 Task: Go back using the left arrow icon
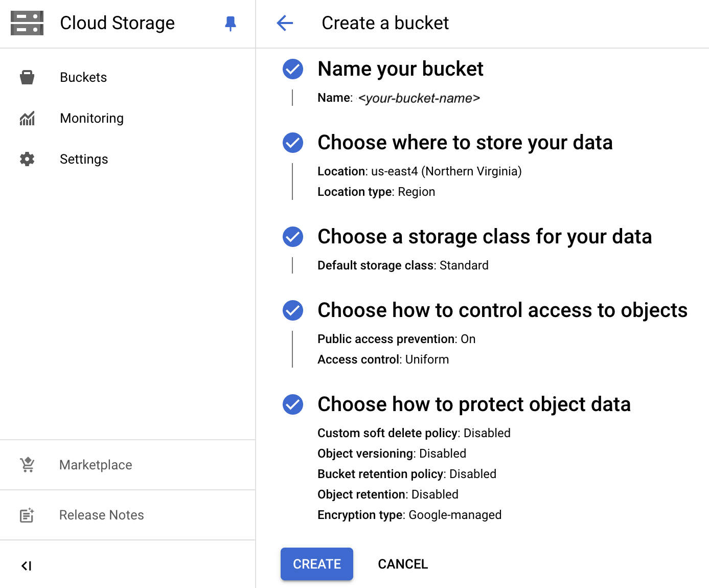(285, 23)
